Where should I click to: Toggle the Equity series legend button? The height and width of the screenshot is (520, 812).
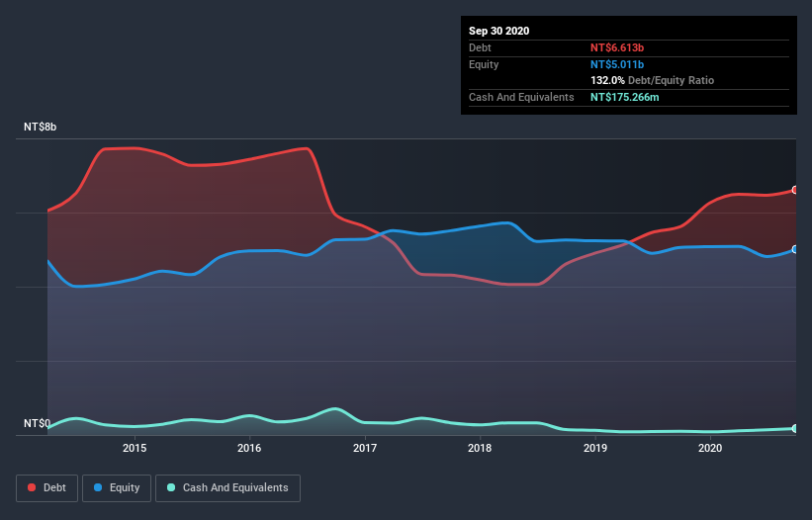tap(117, 488)
